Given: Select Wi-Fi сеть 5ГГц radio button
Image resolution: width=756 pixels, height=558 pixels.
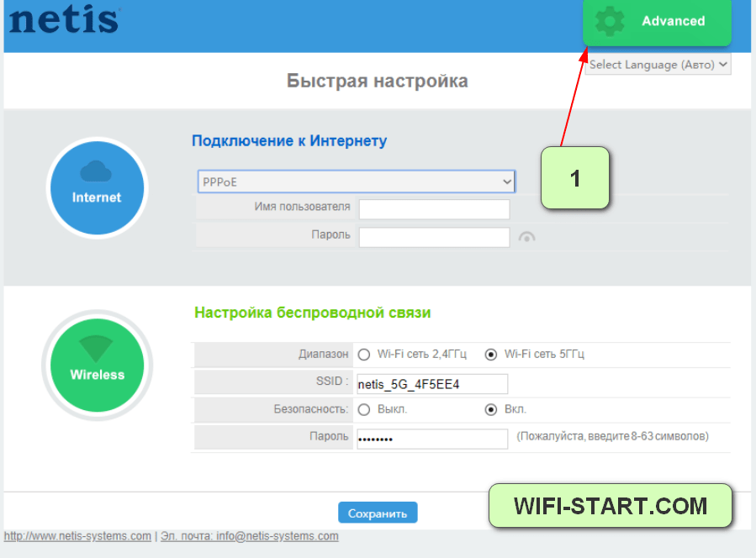Looking at the screenshot, I should [491, 355].
